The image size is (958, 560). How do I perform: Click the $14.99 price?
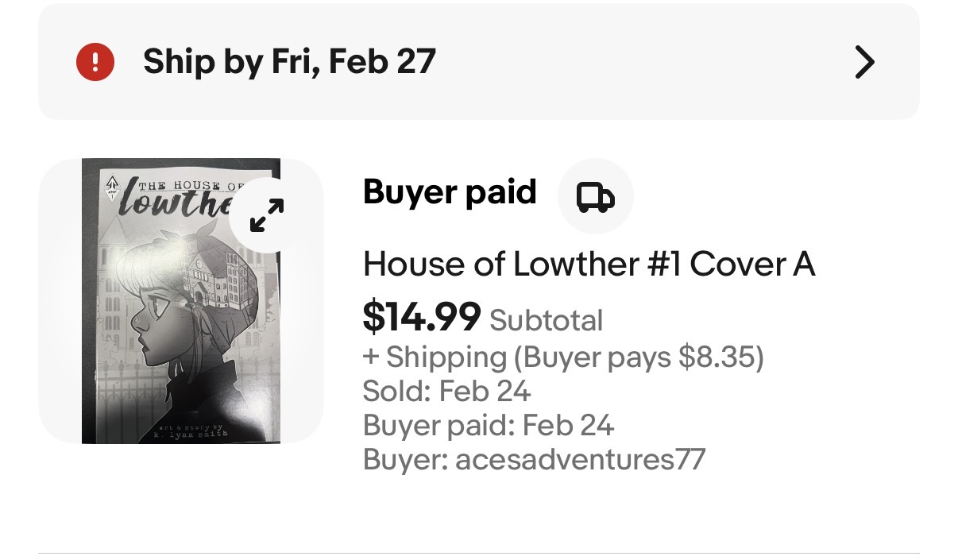pyautogui.click(x=422, y=318)
